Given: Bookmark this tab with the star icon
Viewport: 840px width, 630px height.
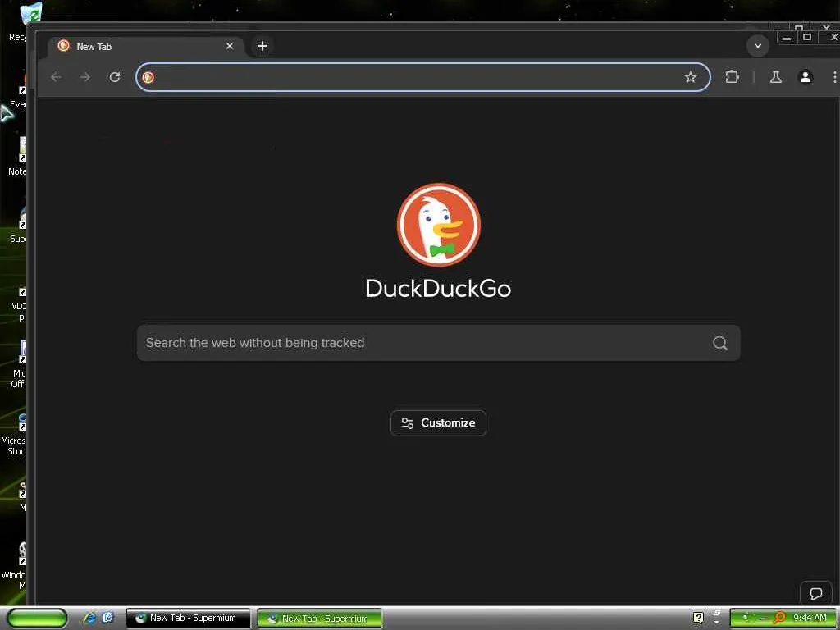Looking at the screenshot, I should pos(691,77).
